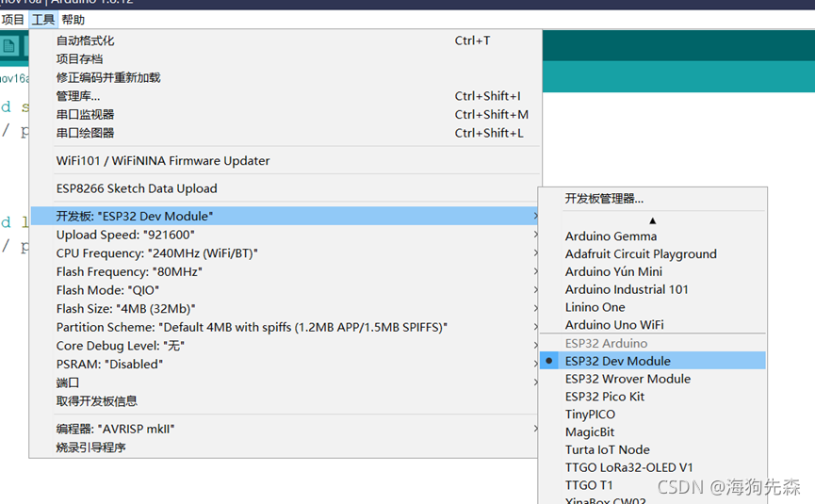This screenshot has width=815, height=504.
Task: Open 串口监视器 serial monitor entry
Action: click(285, 114)
